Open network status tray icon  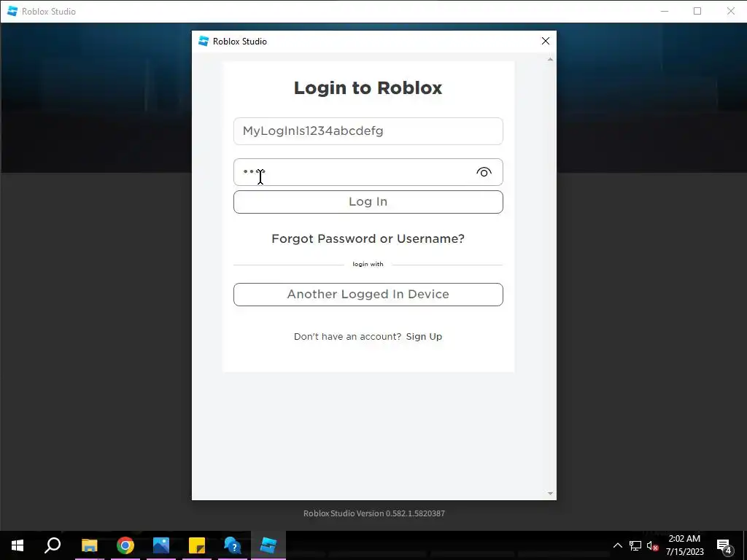point(635,545)
